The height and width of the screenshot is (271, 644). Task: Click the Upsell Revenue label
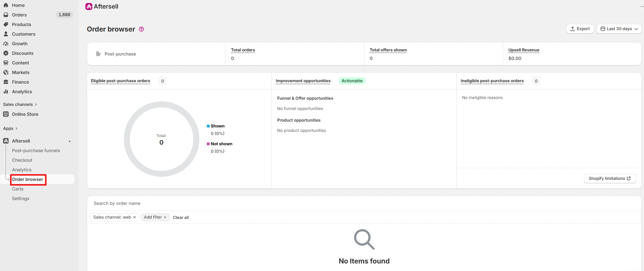click(x=524, y=50)
